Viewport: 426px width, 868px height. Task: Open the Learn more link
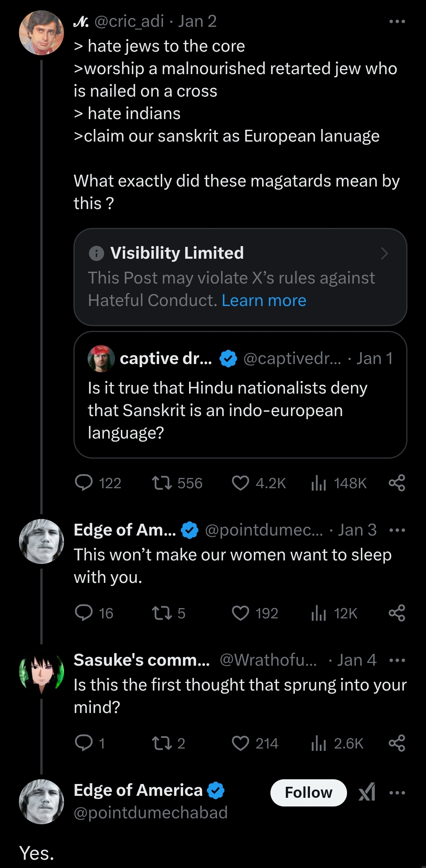tap(263, 300)
